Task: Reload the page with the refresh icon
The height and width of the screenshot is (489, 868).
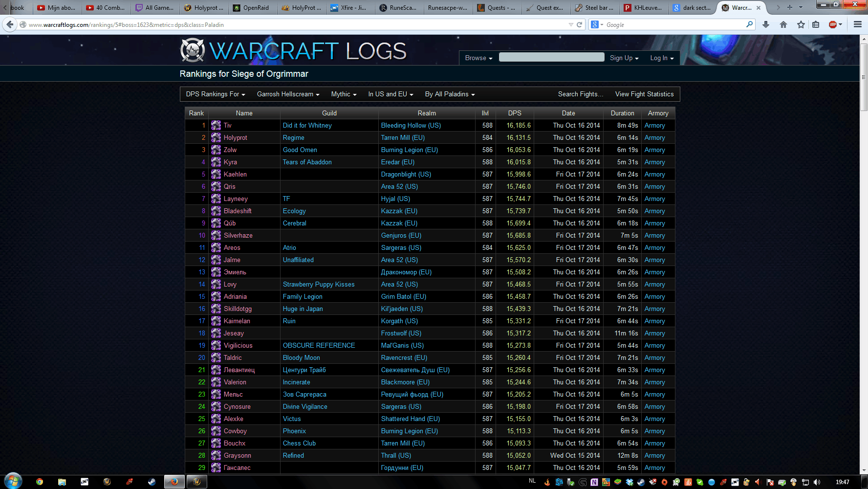Action: pyautogui.click(x=579, y=24)
